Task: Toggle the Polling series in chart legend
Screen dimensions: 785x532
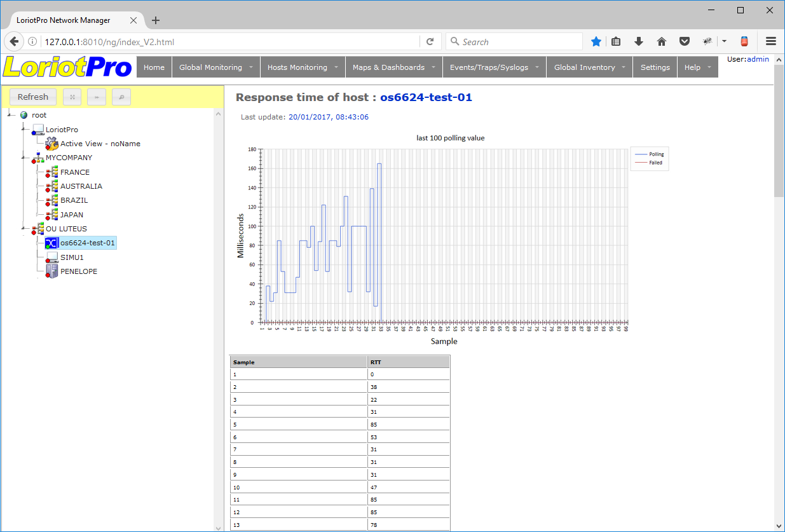Action: pyautogui.click(x=649, y=154)
